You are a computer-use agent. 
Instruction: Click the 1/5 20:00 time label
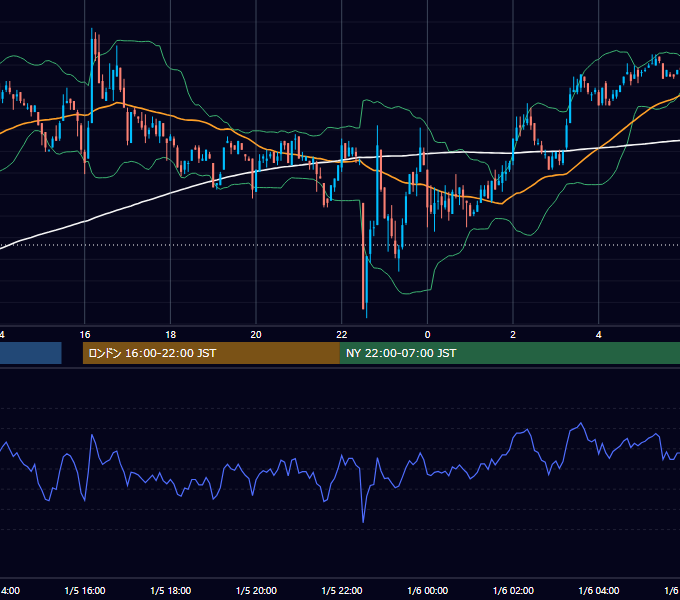pyautogui.click(x=256, y=590)
